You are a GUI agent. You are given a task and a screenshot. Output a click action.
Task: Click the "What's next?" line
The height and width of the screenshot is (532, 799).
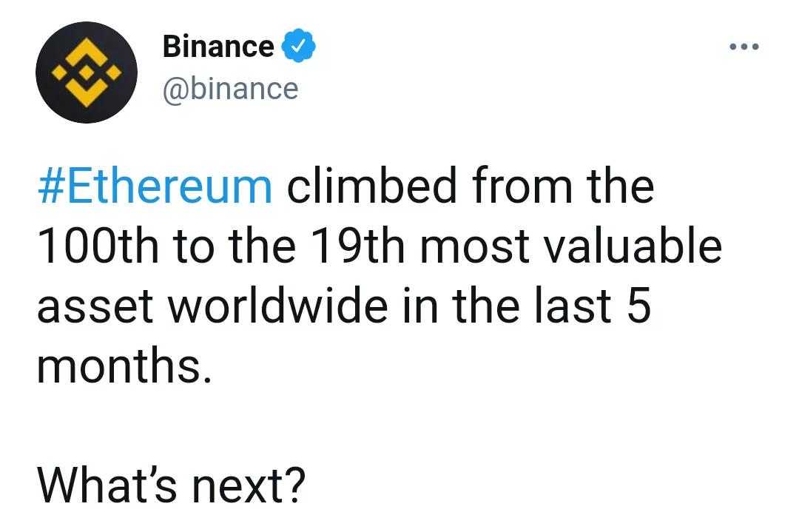coord(171,485)
